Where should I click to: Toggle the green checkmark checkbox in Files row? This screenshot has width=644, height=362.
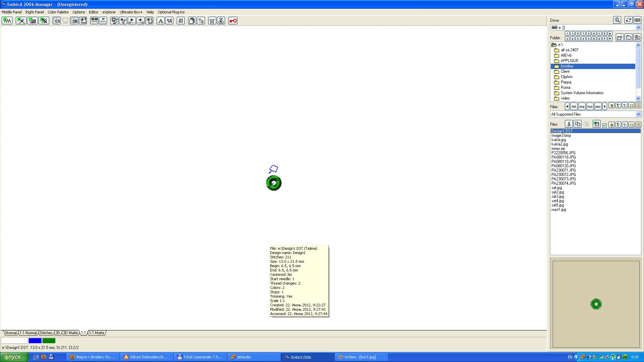(x=604, y=125)
